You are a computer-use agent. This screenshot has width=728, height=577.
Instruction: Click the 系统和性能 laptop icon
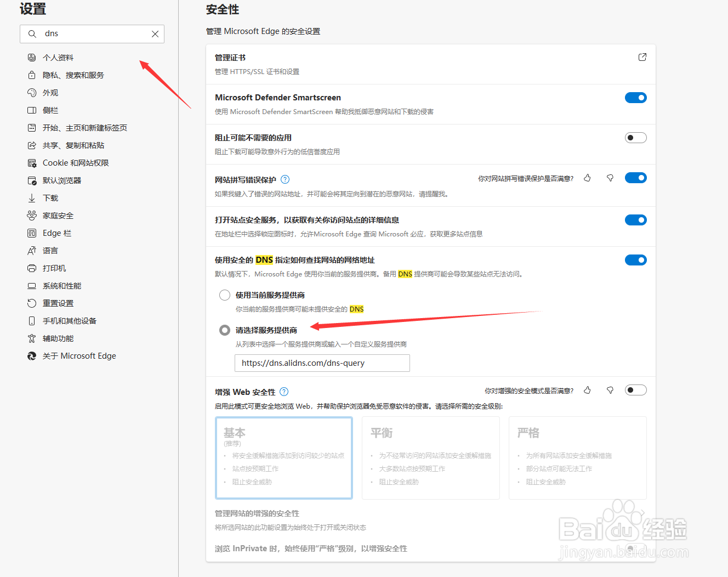point(32,286)
